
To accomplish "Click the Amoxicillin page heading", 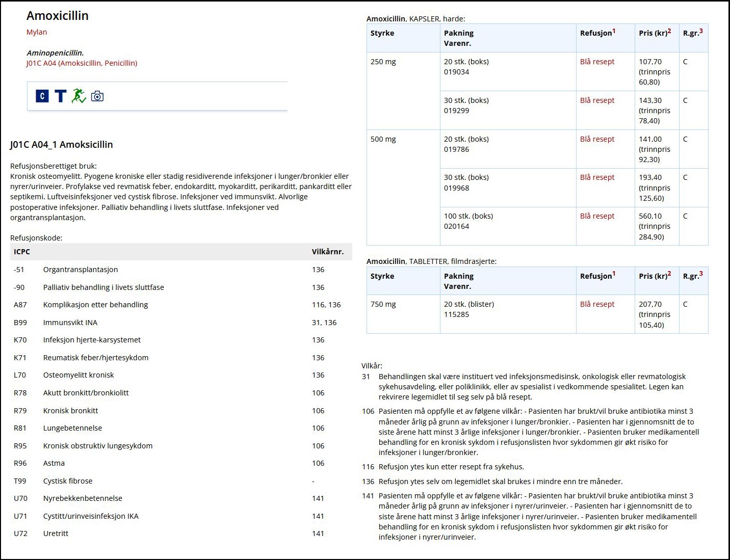I will 58,16.
